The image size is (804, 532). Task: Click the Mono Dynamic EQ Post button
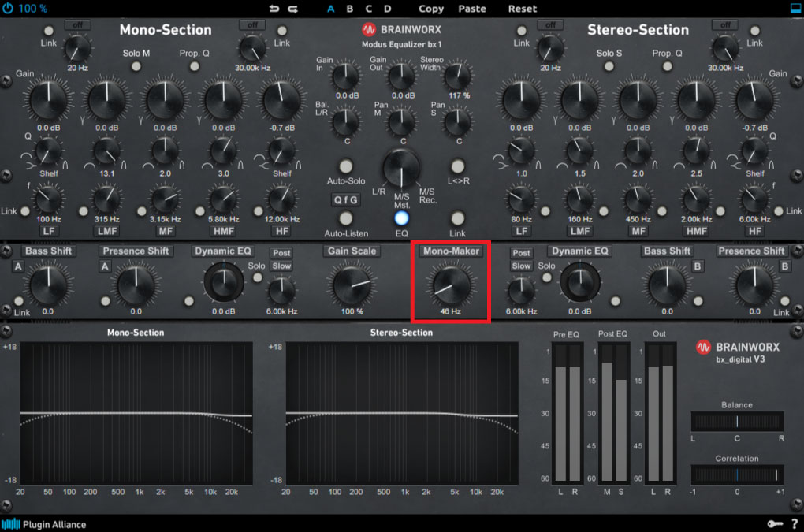[281, 253]
